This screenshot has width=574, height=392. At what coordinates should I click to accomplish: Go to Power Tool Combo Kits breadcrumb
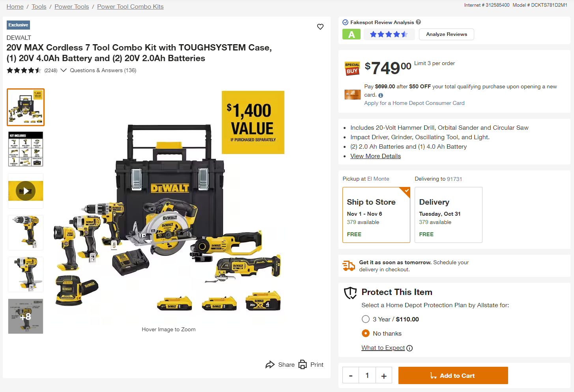tap(130, 7)
